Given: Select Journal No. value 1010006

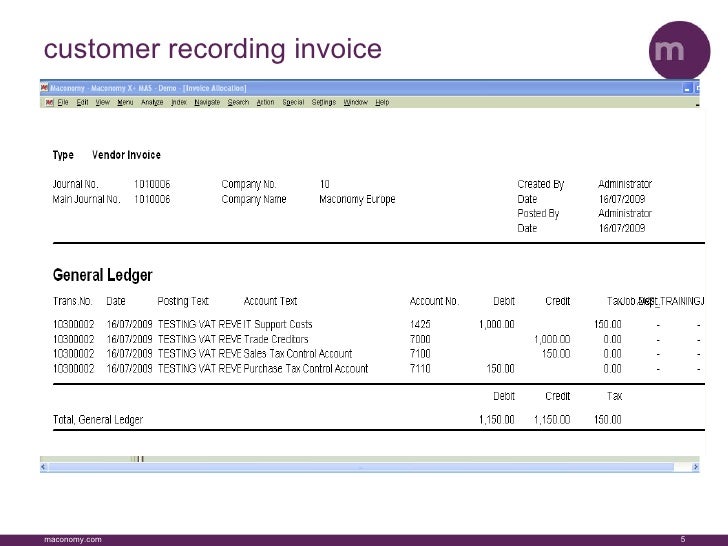Looking at the screenshot, I should [152, 184].
